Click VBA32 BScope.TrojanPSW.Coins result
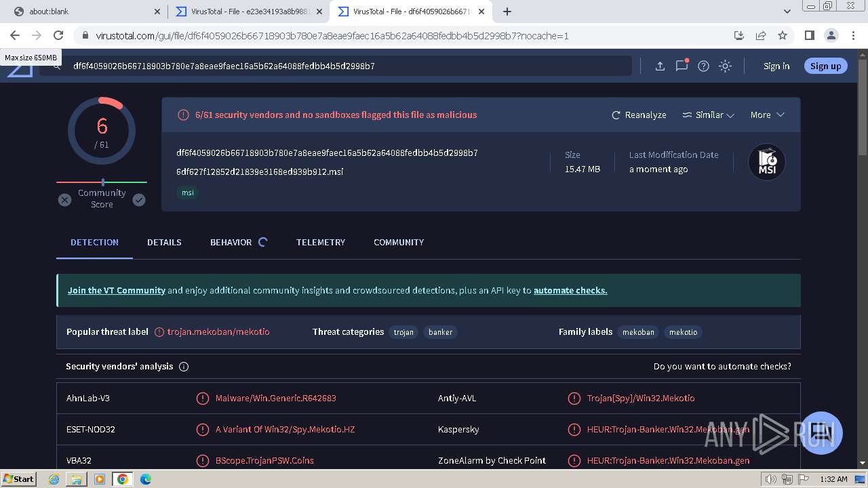Image resolution: width=868 pixels, height=488 pixels. pos(264,461)
